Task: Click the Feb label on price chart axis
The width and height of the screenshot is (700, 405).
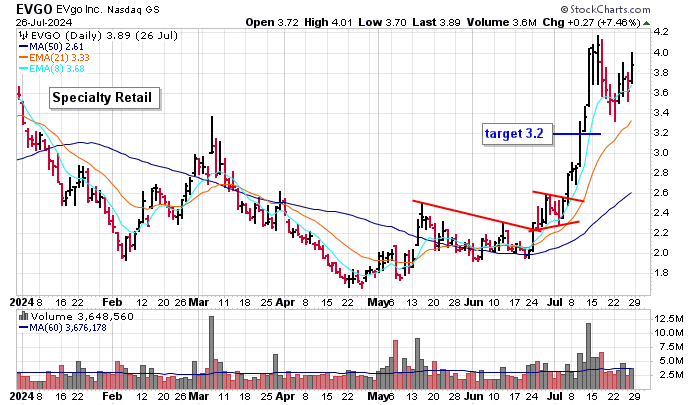Action: [x=112, y=302]
